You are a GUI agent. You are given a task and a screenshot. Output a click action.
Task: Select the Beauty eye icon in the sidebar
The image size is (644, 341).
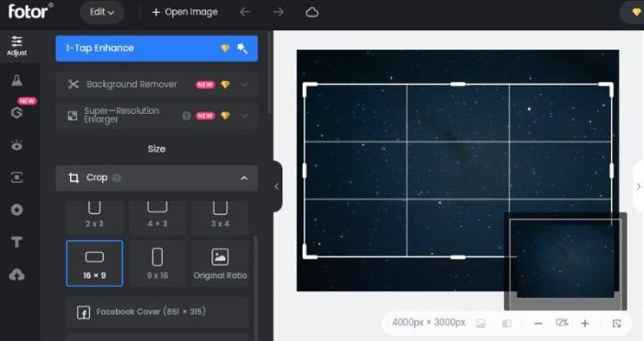tap(17, 145)
